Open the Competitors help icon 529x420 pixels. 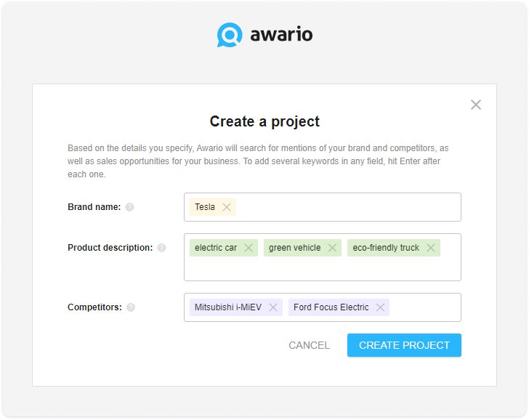(x=131, y=307)
